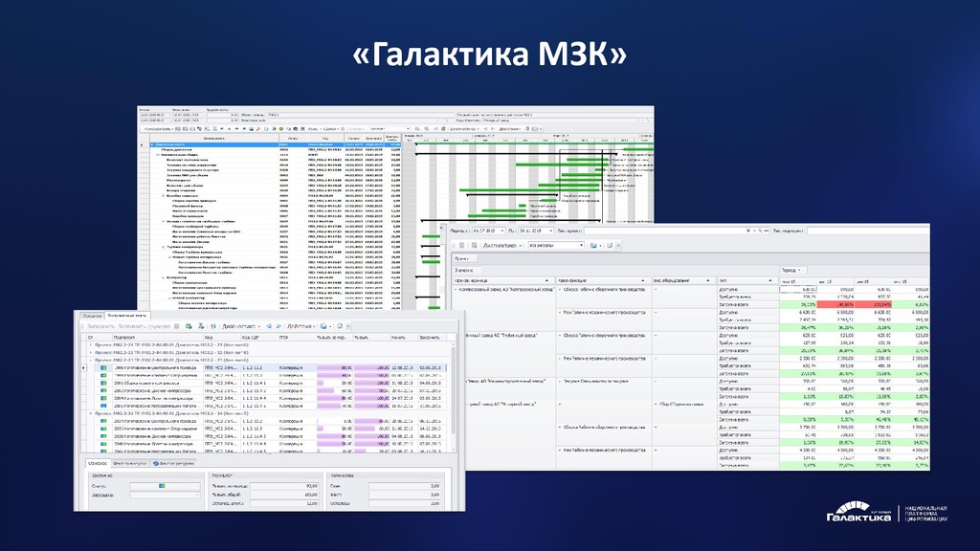Image resolution: width=980 pixels, height=551 pixels.
Task: Click the Проект pivot filter chip
Action: (x=464, y=258)
